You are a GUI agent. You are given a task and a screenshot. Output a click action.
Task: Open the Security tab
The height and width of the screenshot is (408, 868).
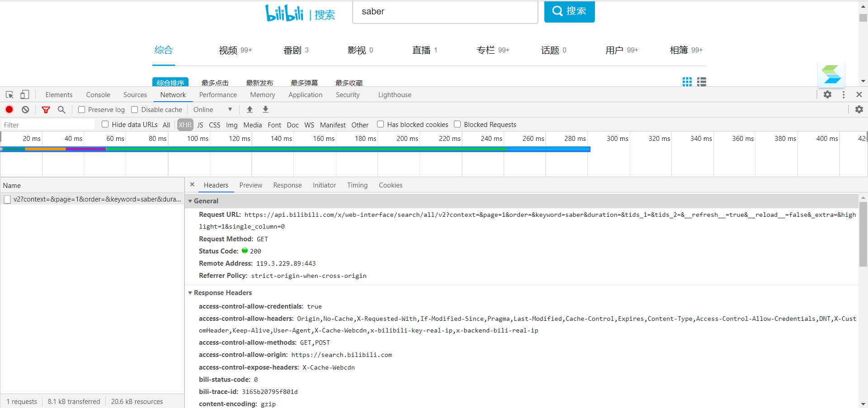coord(348,94)
